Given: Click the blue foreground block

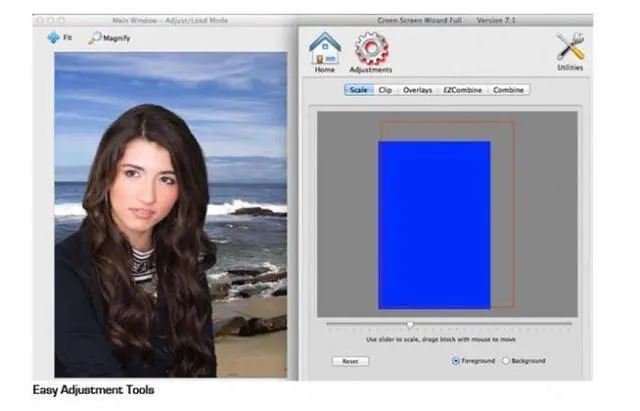Looking at the screenshot, I should tap(434, 225).
